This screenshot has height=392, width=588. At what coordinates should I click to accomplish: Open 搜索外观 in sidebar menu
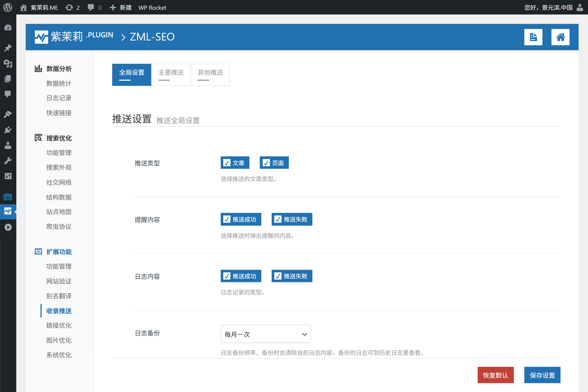click(x=59, y=167)
